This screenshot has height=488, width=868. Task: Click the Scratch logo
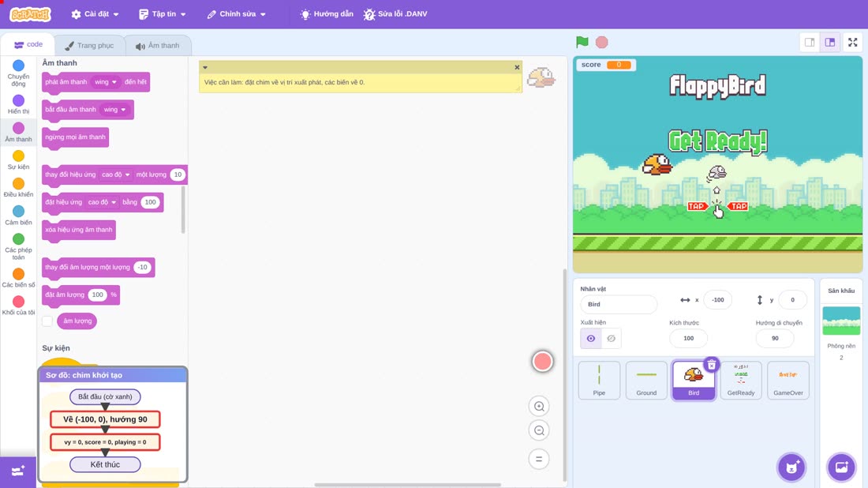tap(31, 14)
